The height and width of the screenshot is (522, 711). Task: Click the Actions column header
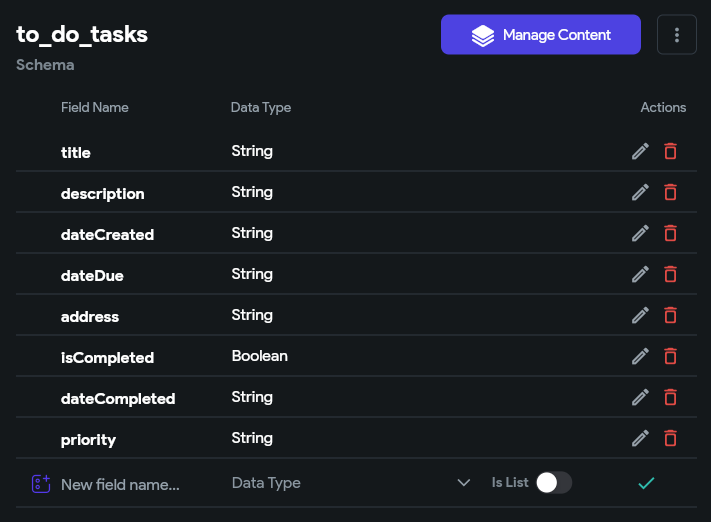[x=663, y=107]
